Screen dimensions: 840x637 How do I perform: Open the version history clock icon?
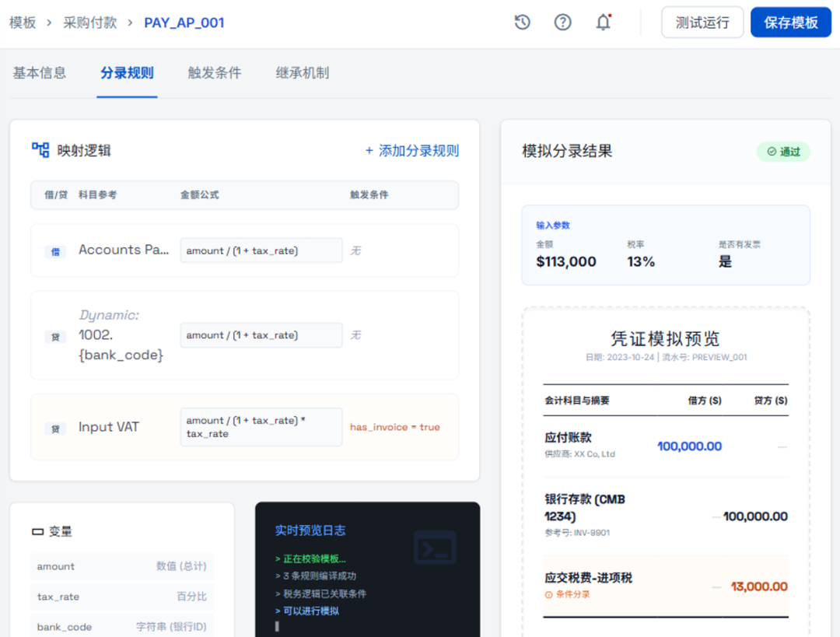pos(523,22)
